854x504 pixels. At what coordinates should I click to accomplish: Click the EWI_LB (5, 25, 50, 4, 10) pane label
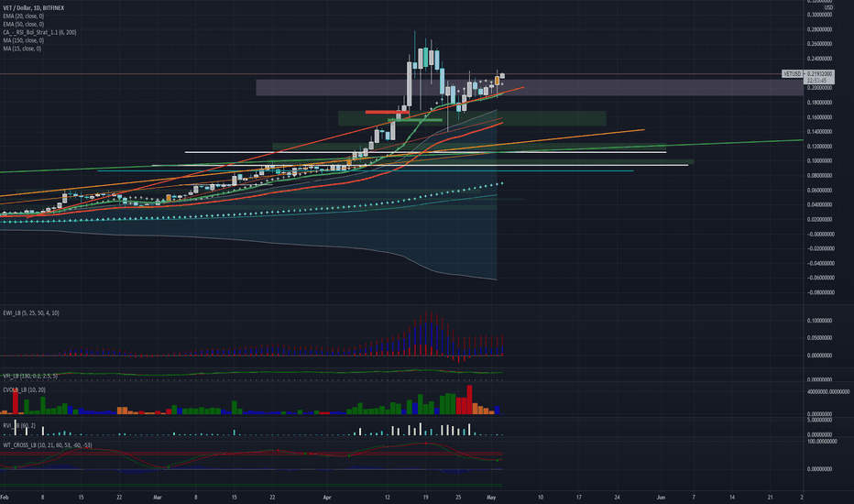[31, 313]
